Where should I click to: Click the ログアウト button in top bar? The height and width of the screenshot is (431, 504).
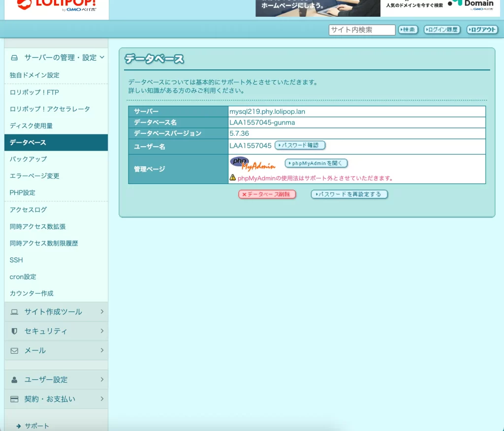click(482, 30)
